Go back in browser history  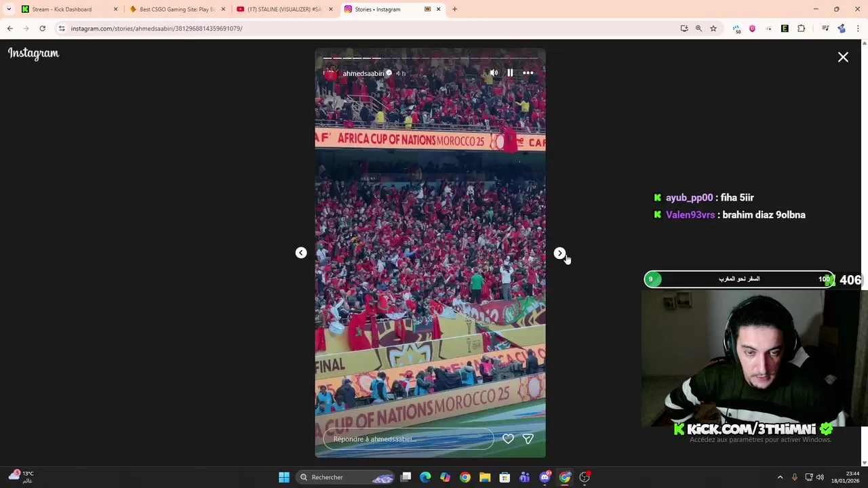pyautogui.click(x=9, y=28)
